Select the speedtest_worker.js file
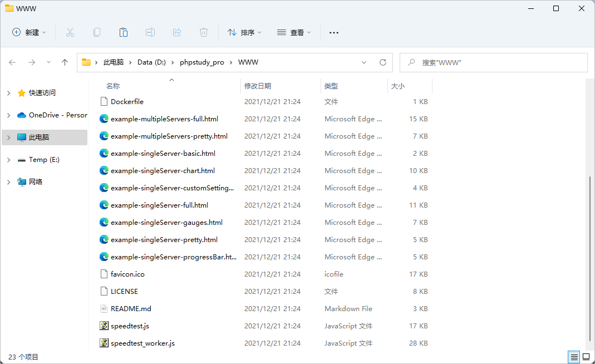Screen dimensions: 595x364 point(142,343)
